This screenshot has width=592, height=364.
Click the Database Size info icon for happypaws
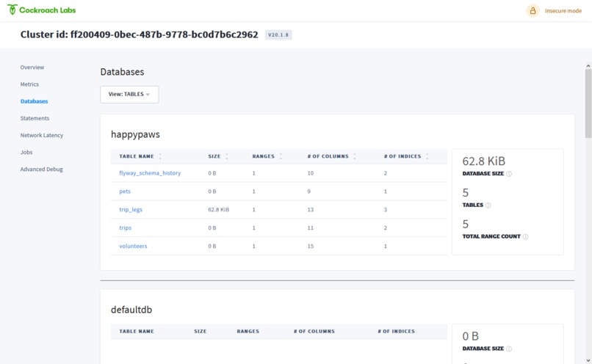coord(509,174)
